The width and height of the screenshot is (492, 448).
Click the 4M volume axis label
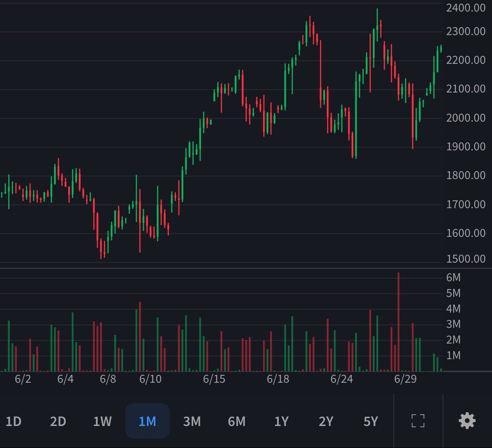click(453, 309)
